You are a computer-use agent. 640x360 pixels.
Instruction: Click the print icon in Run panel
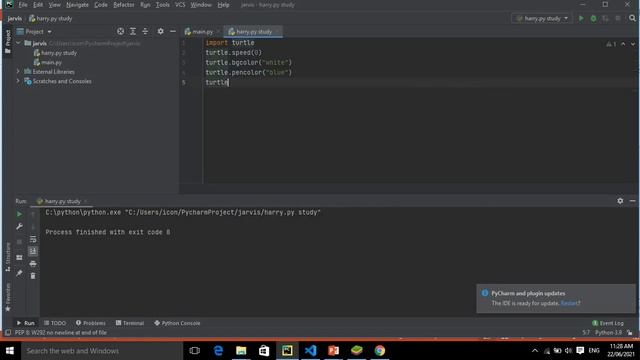[33, 264]
